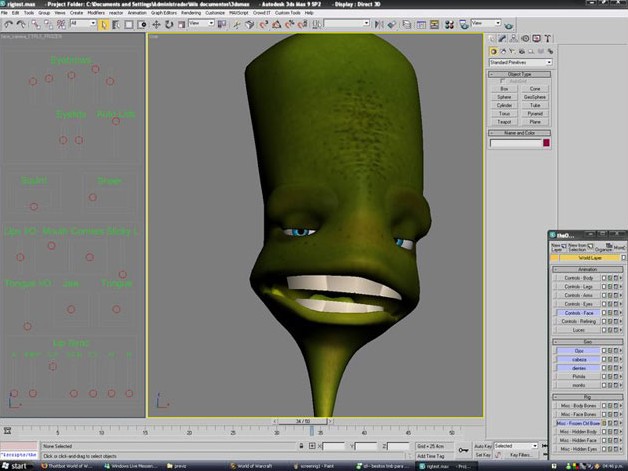Collapse the Object Type rollout

pyautogui.click(x=519, y=74)
